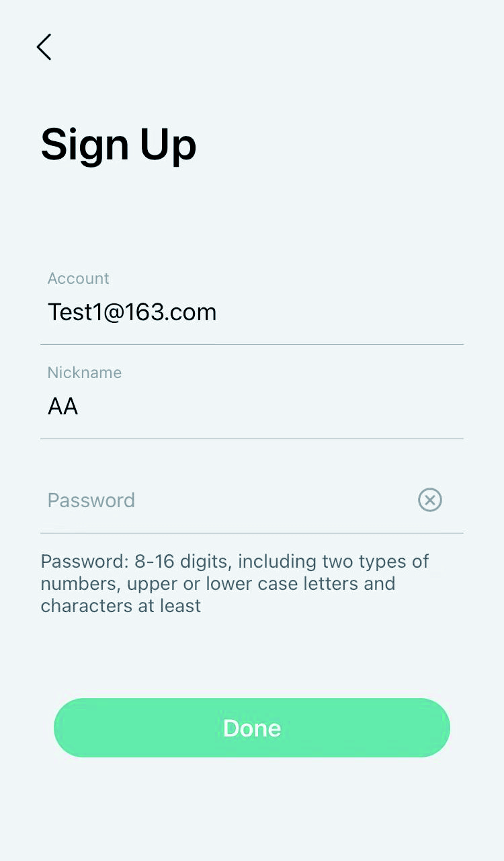
Task: Tap the "characters at least" line of the hint
Action: [121, 605]
